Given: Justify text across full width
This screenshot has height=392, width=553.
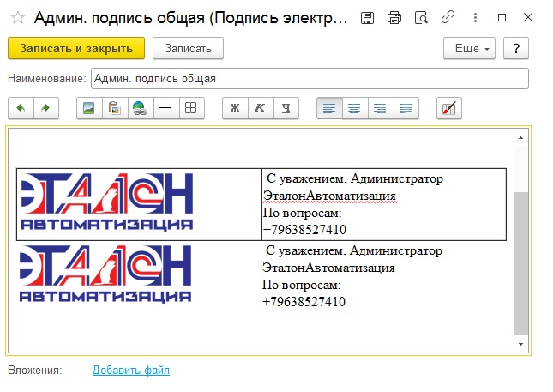Looking at the screenshot, I should point(405,108).
